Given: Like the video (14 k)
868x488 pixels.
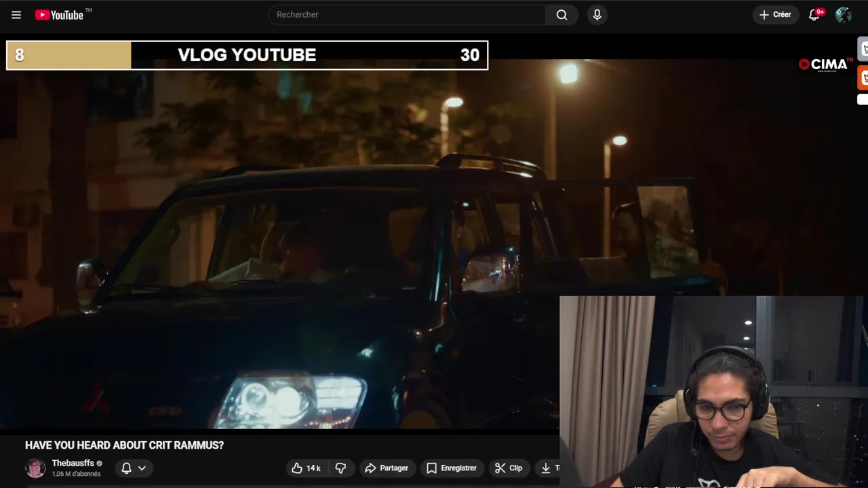Looking at the screenshot, I should point(306,468).
